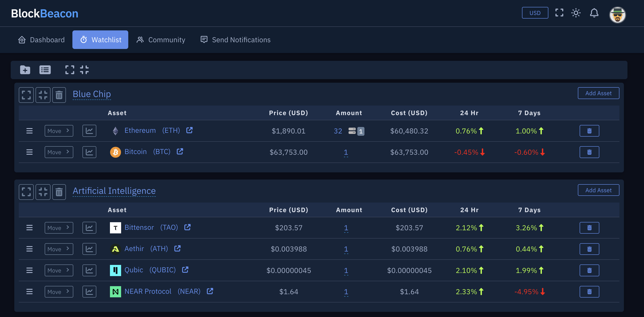
Task: Delete Bitcoin from watchlist
Action: click(x=589, y=152)
